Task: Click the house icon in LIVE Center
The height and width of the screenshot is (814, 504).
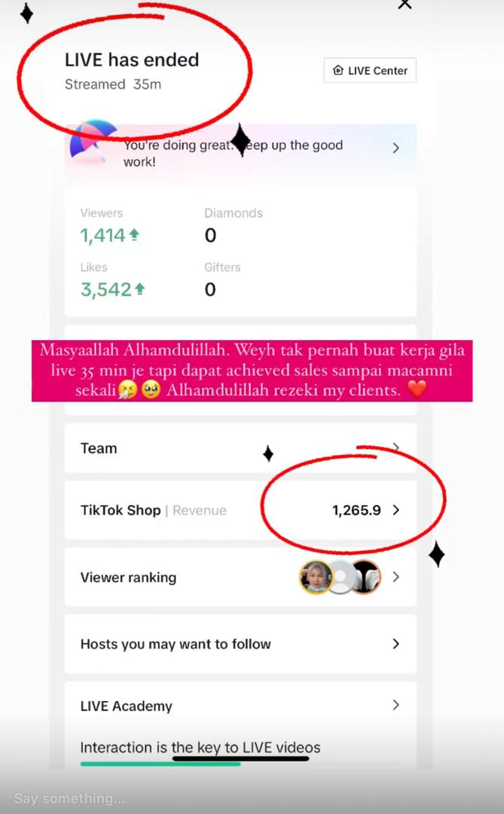Action: point(338,70)
